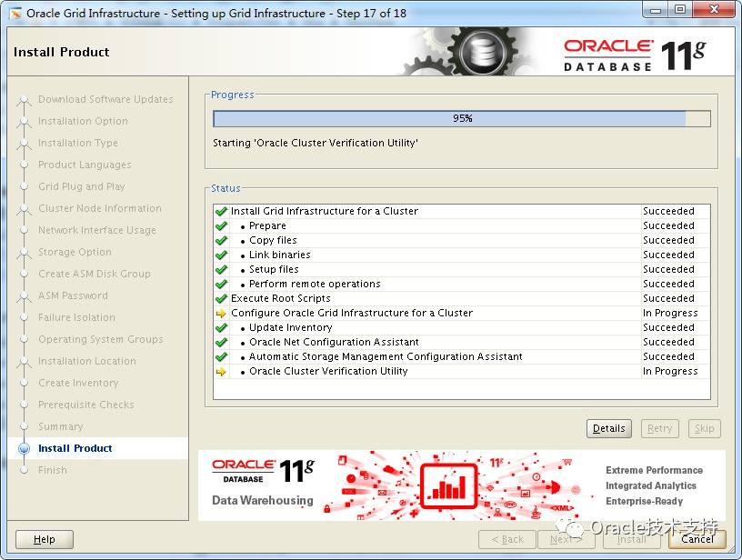742x560 pixels.
Task: Open Help
Action: click(x=45, y=539)
